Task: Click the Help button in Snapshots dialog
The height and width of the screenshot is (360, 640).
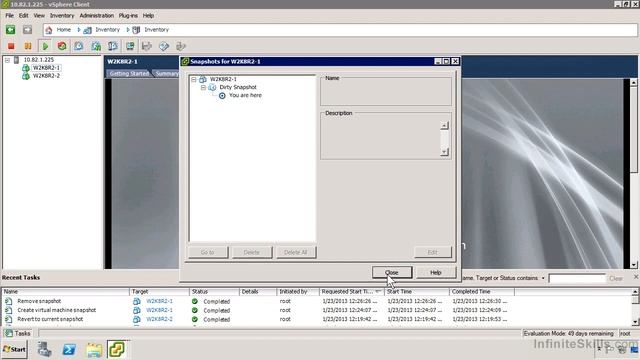Action: pyautogui.click(x=436, y=272)
